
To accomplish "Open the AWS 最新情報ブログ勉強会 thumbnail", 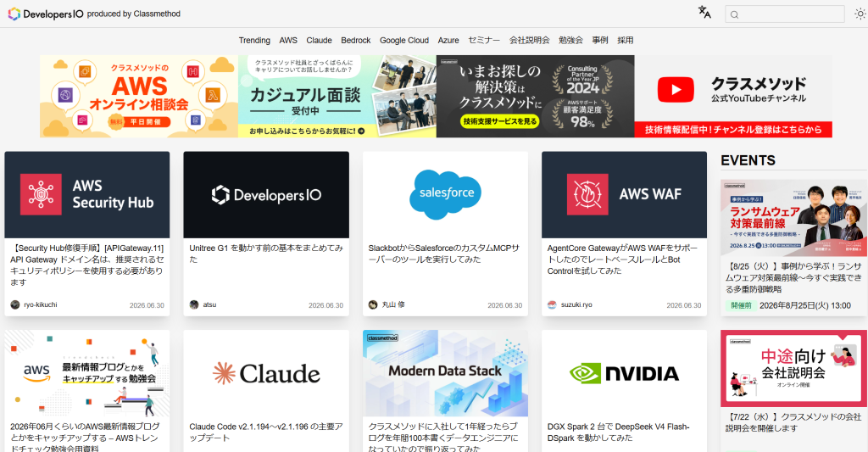I will (x=87, y=373).
